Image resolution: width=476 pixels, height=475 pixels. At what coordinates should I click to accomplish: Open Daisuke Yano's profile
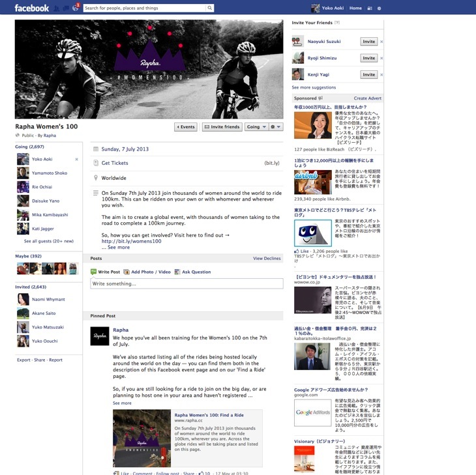46,201
